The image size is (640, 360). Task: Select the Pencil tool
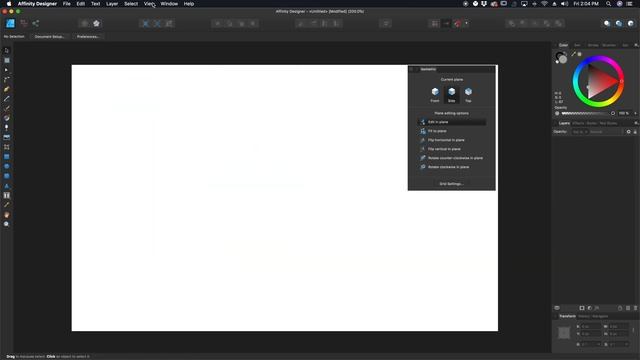[x=7, y=99]
